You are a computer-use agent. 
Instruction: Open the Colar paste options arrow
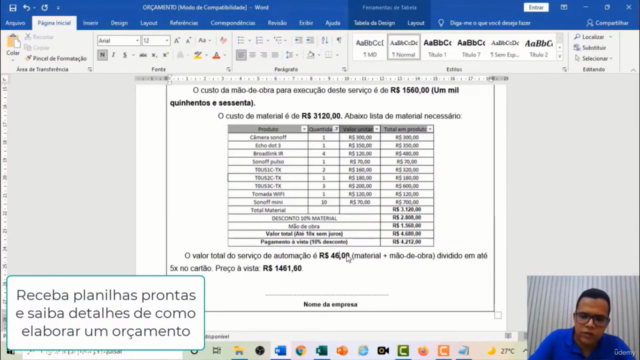(x=13, y=60)
